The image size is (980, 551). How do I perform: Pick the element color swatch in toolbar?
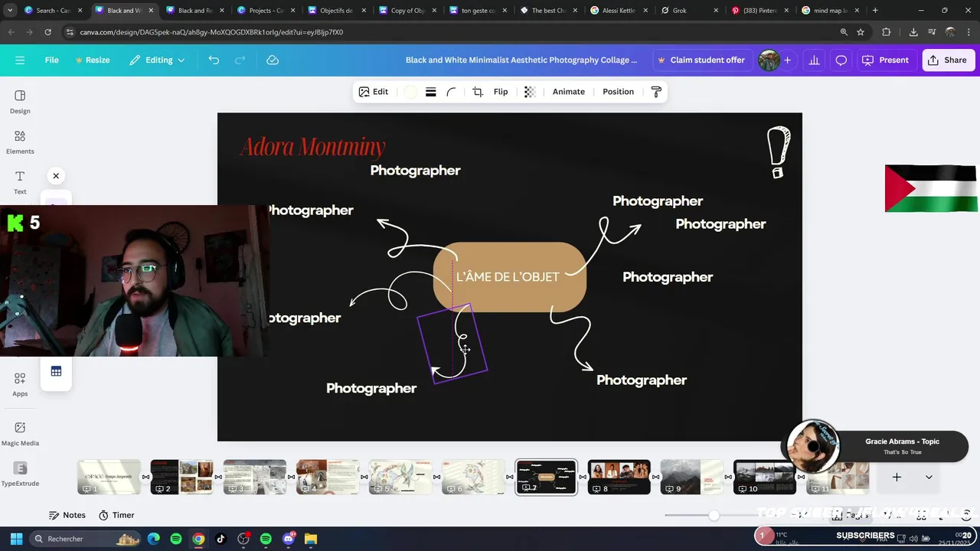pos(410,92)
